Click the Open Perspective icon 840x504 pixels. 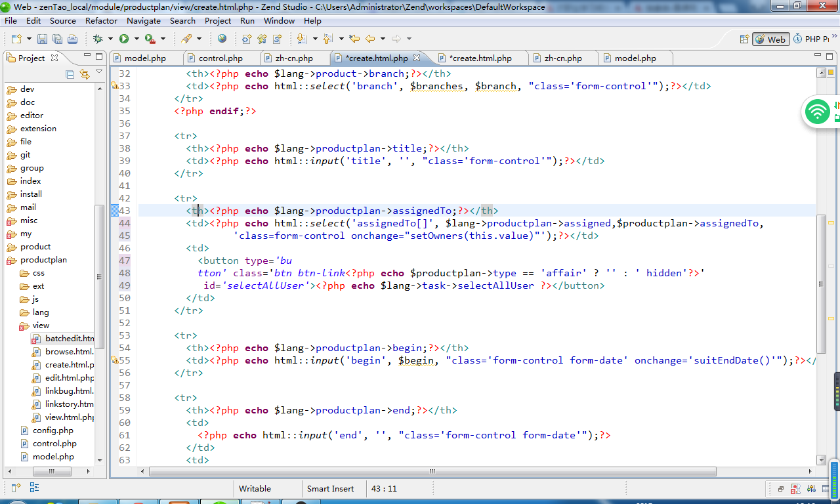(744, 39)
